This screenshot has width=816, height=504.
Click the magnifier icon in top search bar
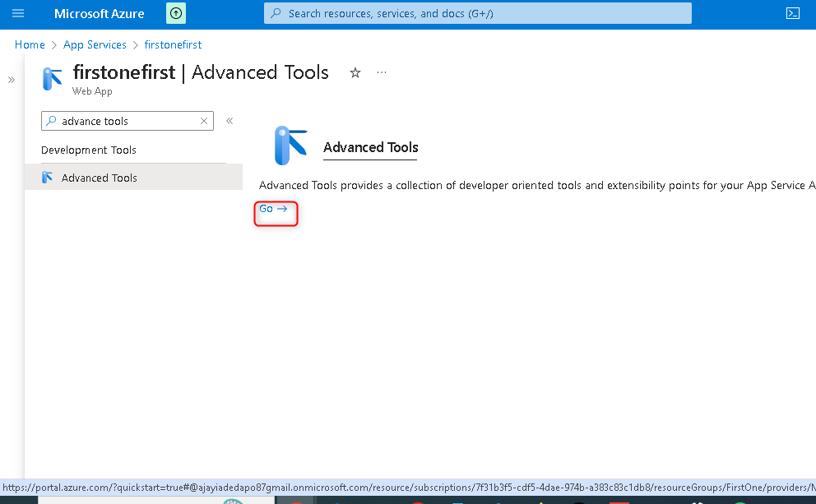coord(276,13)
